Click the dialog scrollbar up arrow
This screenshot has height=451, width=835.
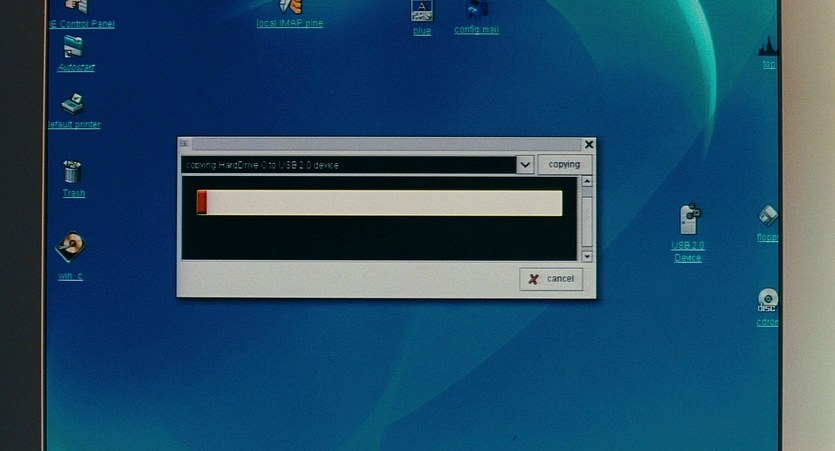[x=587, y=181]
